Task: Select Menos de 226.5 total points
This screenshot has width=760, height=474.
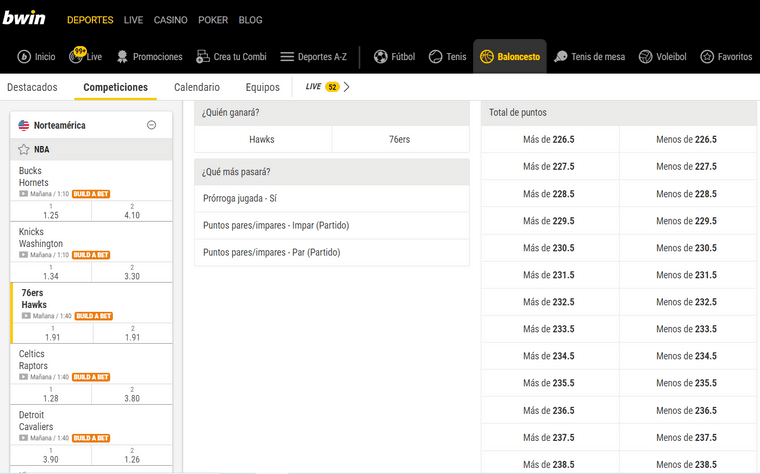Action: pos(687,140)
